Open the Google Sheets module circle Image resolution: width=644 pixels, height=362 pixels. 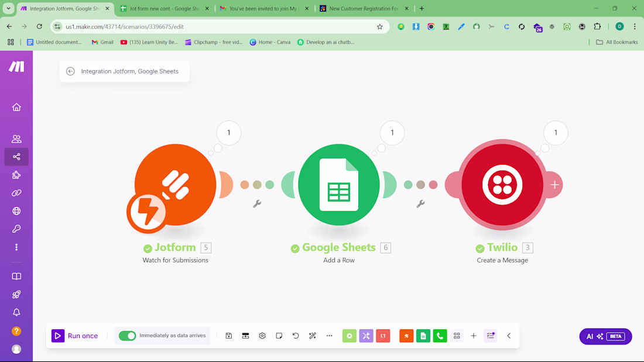[339, 185]
